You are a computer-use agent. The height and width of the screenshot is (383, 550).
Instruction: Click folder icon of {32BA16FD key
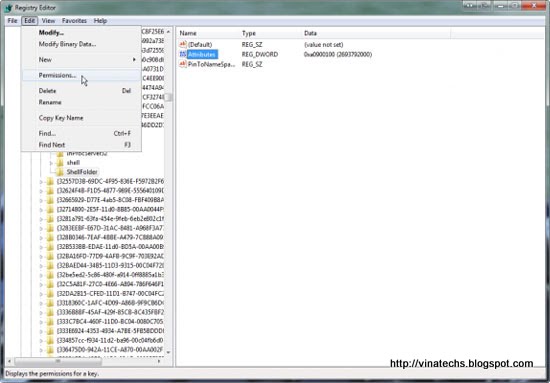coord(50,256)
